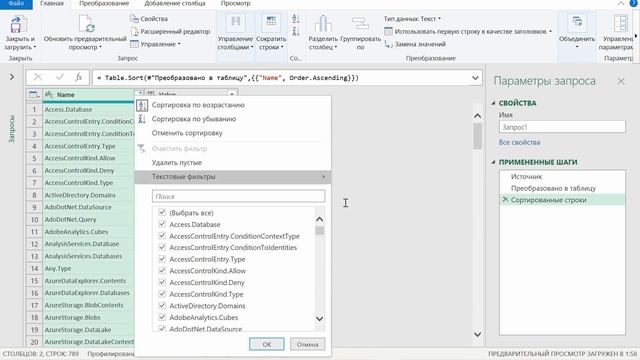Screen dimensions: 640x360
Task: Choose Удалить пустые
Action: (x=177, y=162)
